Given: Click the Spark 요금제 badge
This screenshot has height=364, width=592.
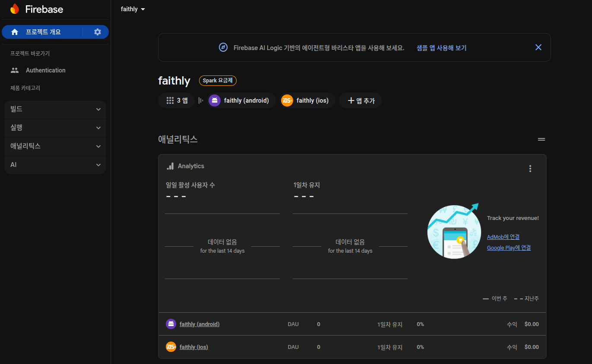Looking at the screenshot, I should click(x=218, y=81).
